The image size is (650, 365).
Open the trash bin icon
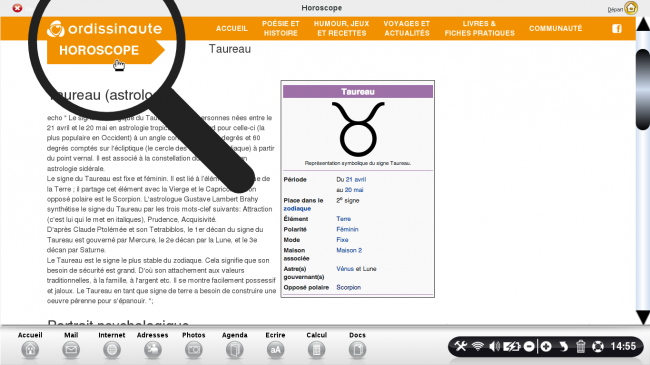[x=580, y=346]
